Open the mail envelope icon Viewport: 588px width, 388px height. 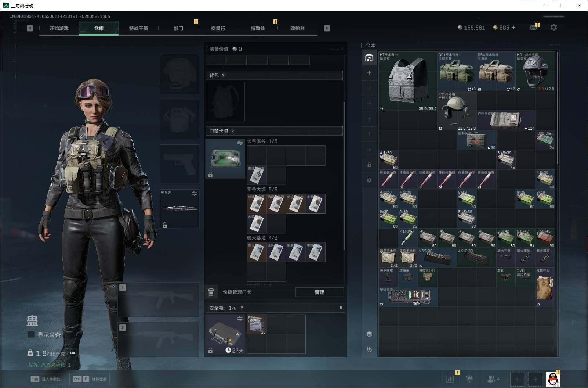[x=534, y=28]
